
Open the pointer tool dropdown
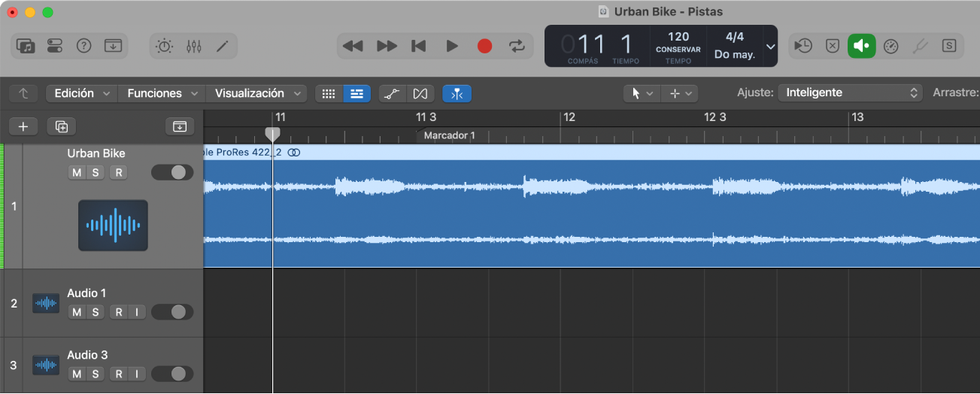pyautogui.click(x=642, y=93)
